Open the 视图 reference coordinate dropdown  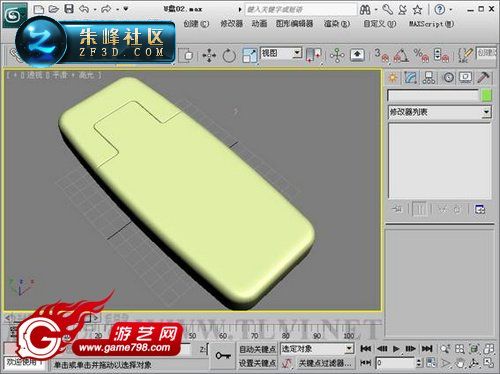point(281,53)
